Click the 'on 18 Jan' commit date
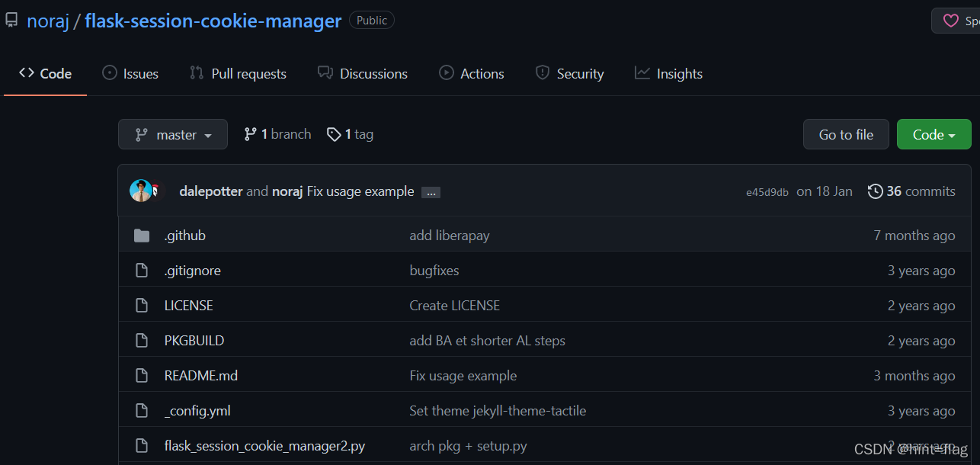 click(x=825, y=191)
